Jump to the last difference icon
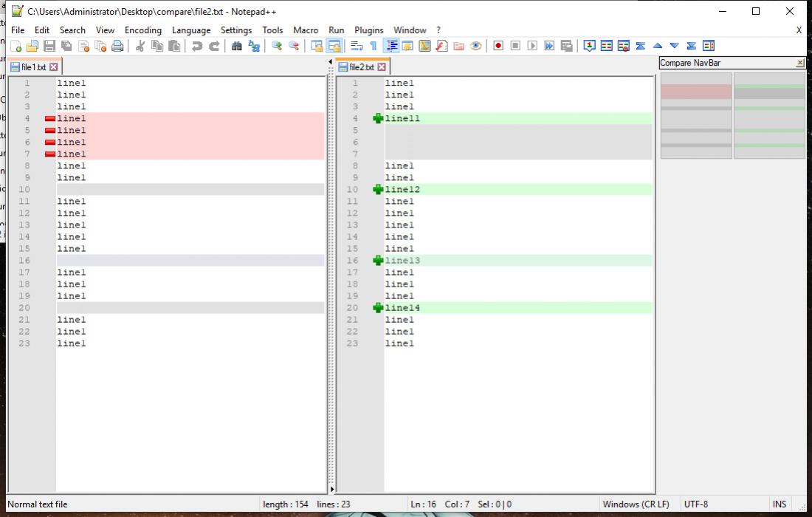Viewport: 812px width, 517px height. (692, 46)
